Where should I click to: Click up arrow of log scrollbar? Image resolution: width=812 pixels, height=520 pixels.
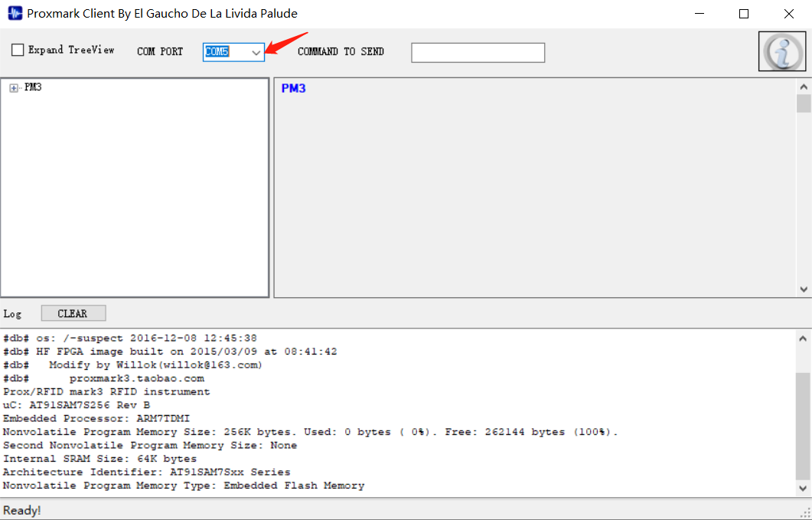point(803,338)
